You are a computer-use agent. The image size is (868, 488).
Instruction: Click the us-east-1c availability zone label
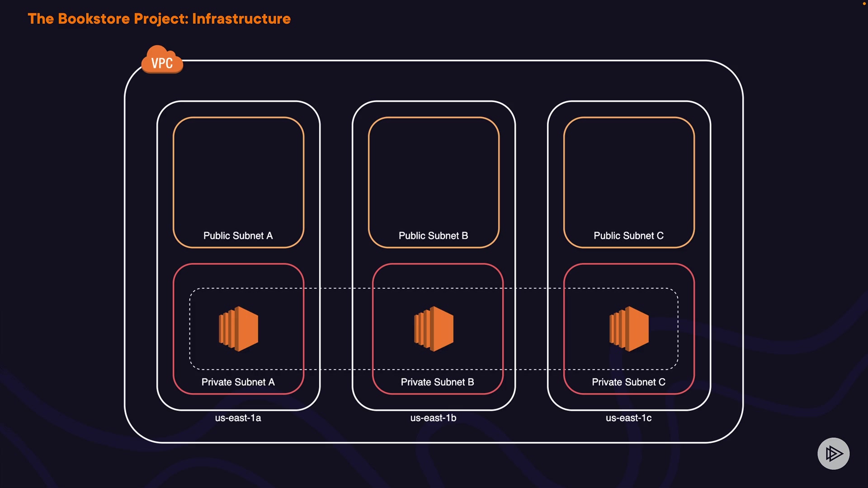point(628,418)
